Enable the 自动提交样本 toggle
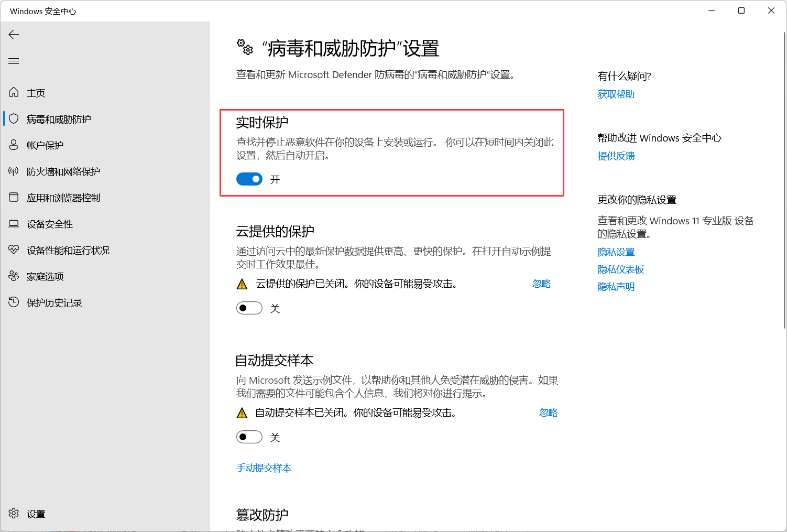This screenshot has width=787, height=532. (x=249, y=437)
